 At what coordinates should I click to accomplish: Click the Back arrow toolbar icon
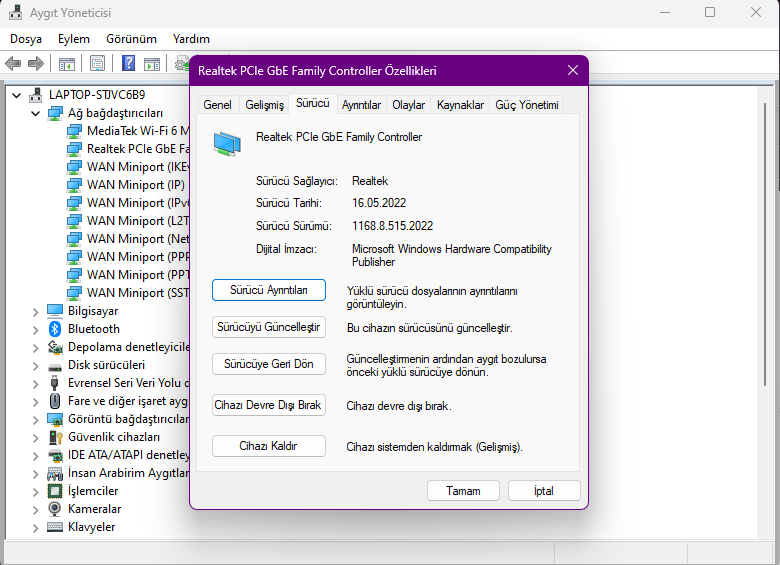[13, 64]
